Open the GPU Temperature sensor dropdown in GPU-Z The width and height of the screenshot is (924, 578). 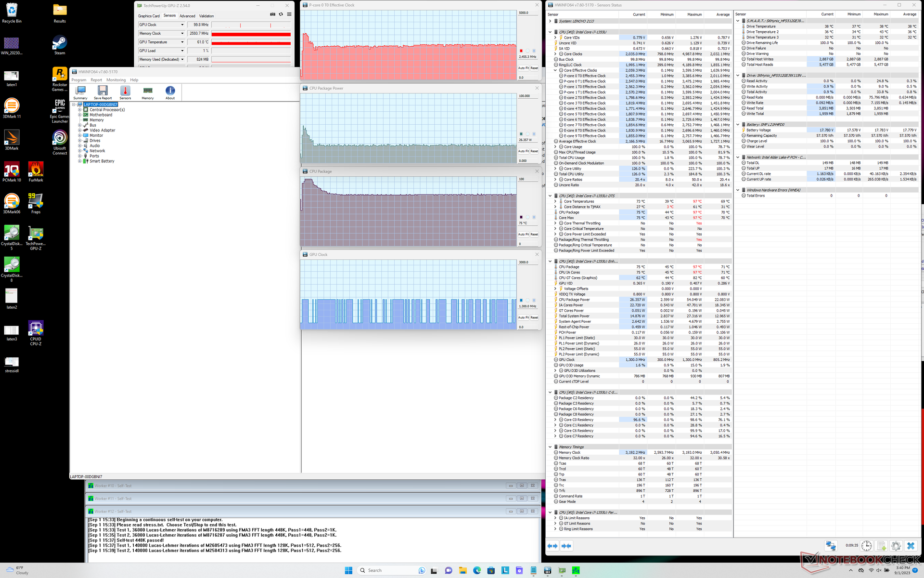[182, 42]
